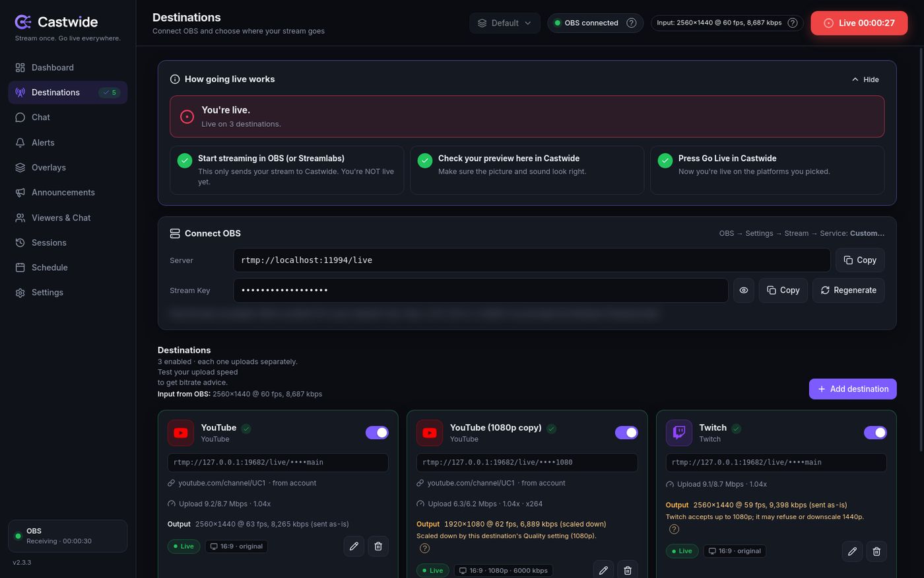Click YouTube card RTMP URL field

pyautogui.click(x=278, y=462)
